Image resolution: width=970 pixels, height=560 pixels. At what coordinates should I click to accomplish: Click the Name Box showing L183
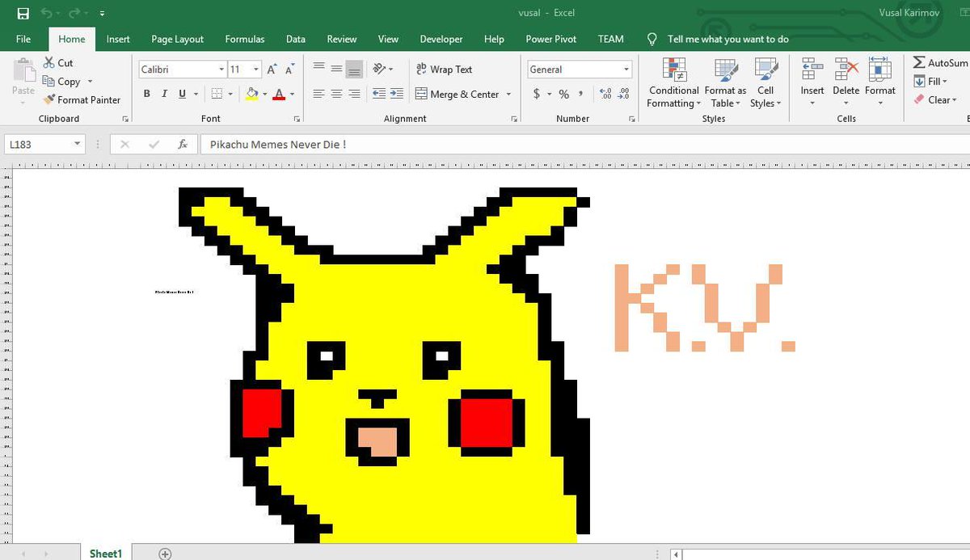tap(44, 144)
